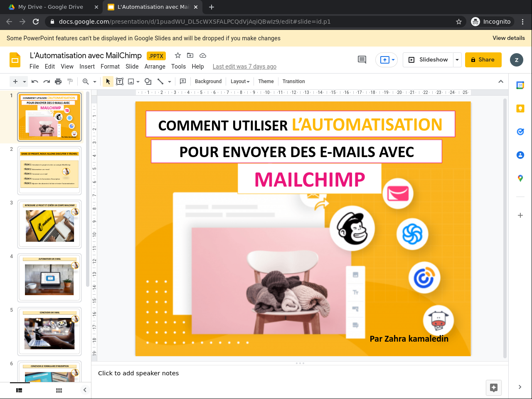Image resolution: width=532 pixels, height=399 pixels.
Task: Select slide 3 thumbnail with Mailchimp laptop
Action: 49,224
